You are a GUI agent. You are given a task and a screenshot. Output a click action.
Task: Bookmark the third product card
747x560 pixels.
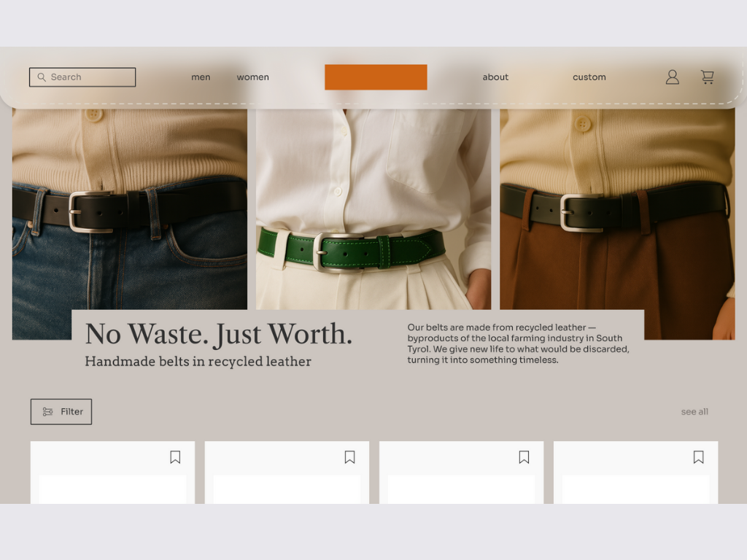(x=524, y=457)
